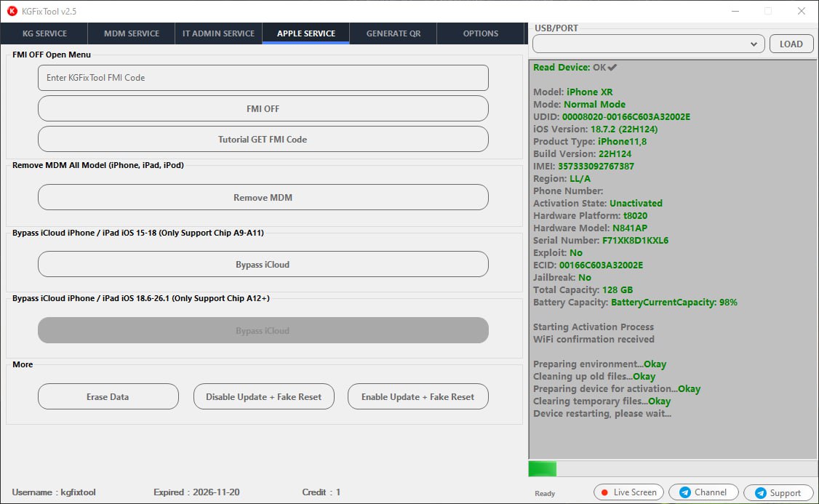Focus the Enter KGFixTool FMI Code field

263,78
